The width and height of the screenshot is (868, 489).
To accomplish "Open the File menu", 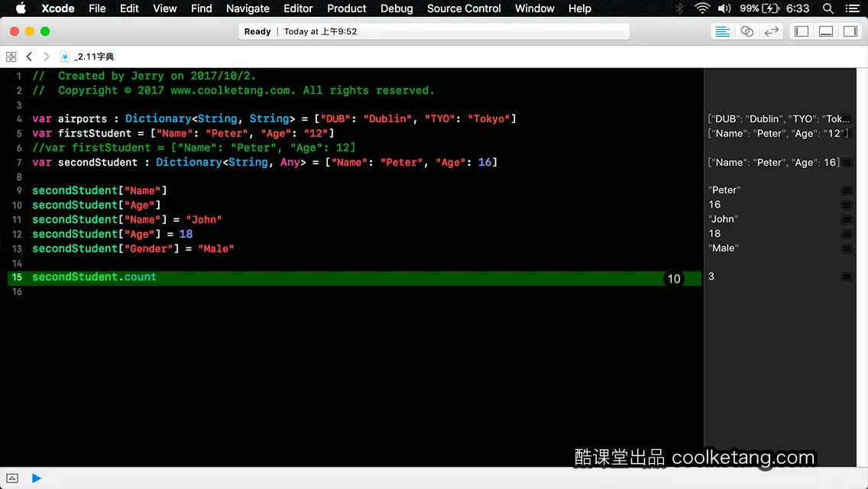I will (x=97, y=8).
